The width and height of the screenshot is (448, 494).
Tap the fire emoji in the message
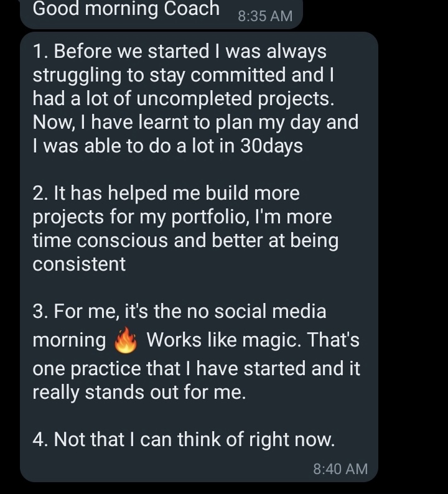click(126, 342)
